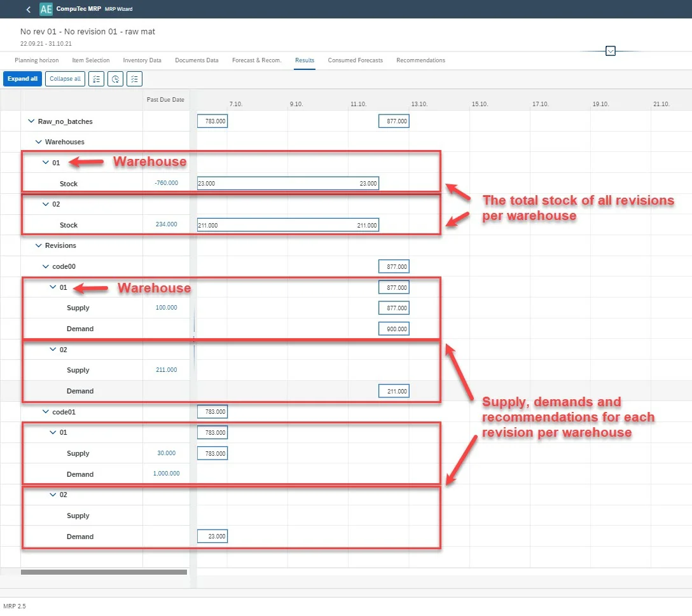Viewport: 692px width, 616px height.
Task: Click the horizontal scrollbar under the tree
Action: coord(104,572)
